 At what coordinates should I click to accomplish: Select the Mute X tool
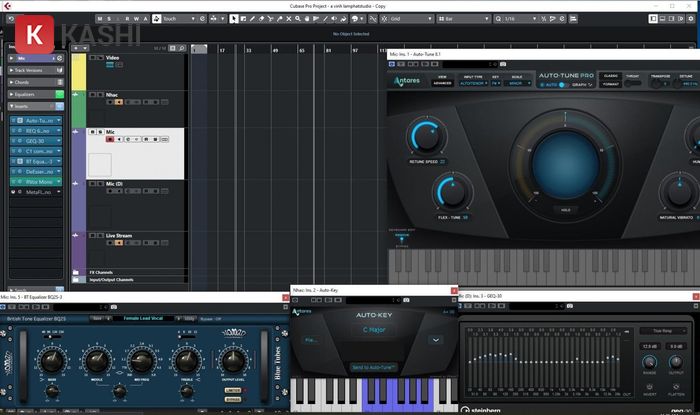(288, 19)
